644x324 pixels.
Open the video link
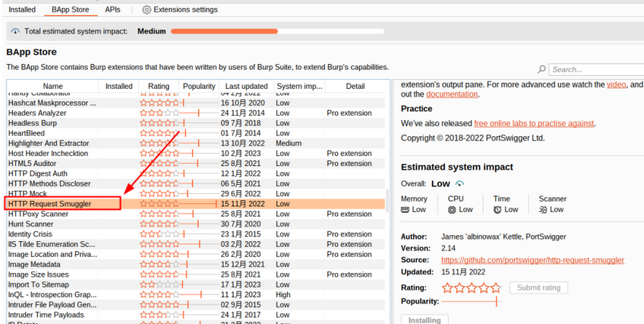click(617, 84)
